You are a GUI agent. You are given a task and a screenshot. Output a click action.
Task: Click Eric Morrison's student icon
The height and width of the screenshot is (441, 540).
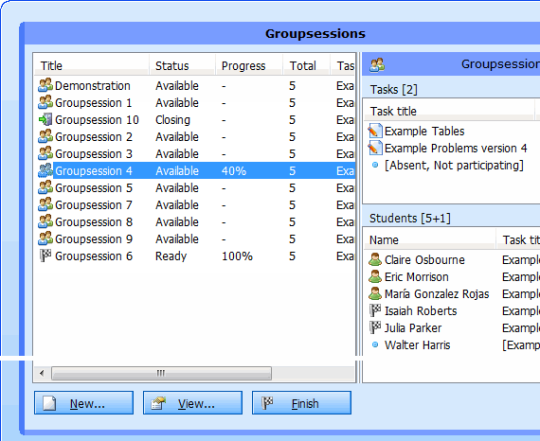click(x=375, y=276)
